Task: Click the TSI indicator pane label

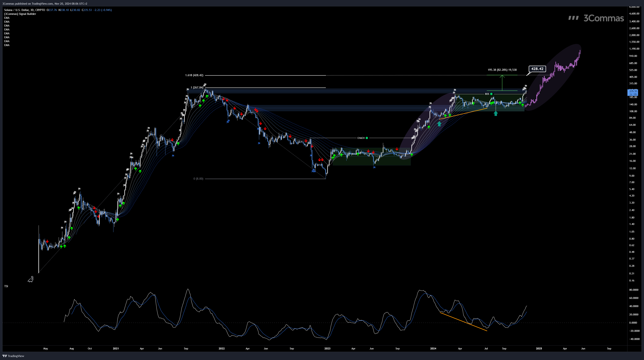Action: click(x=6, y=286)
